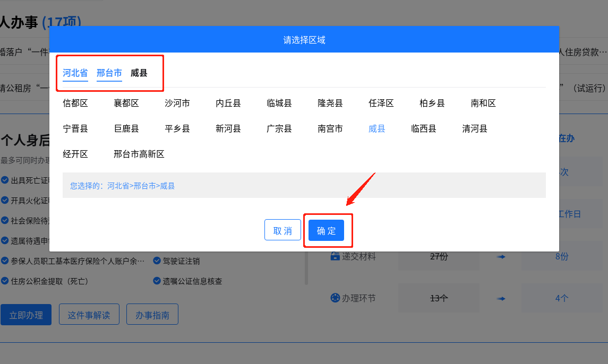608x364 pixels.
Task: Click the highlighted 威县 county option
Action: 377,129
